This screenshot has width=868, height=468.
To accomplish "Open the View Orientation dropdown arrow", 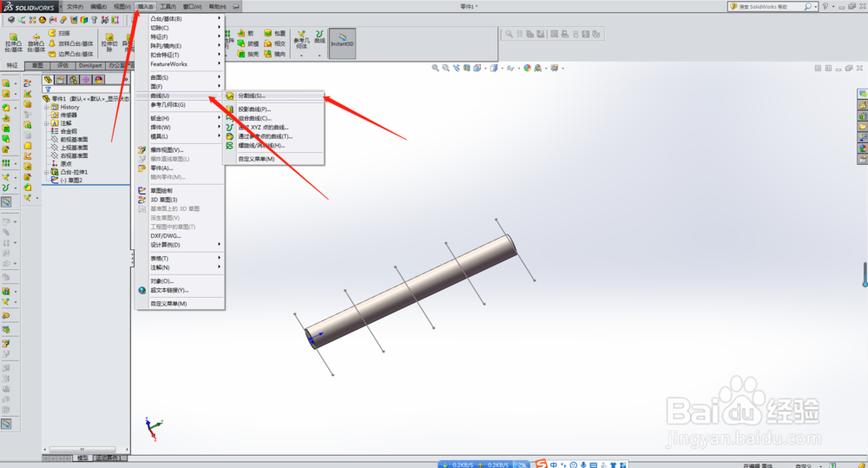I will (485, 69).
